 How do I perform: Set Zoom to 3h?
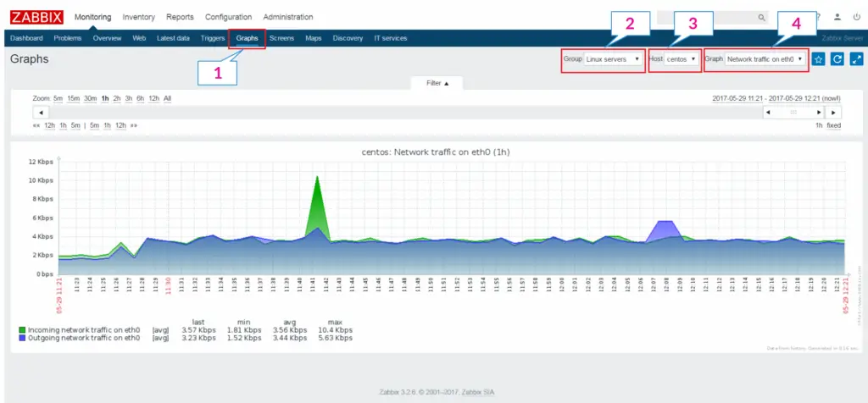[129, 98]
